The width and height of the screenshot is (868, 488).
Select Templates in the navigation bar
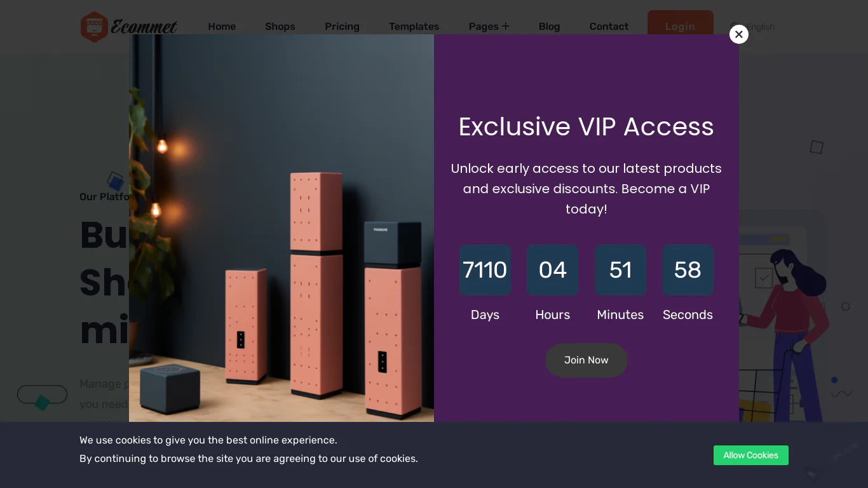(x=414, y=27)
